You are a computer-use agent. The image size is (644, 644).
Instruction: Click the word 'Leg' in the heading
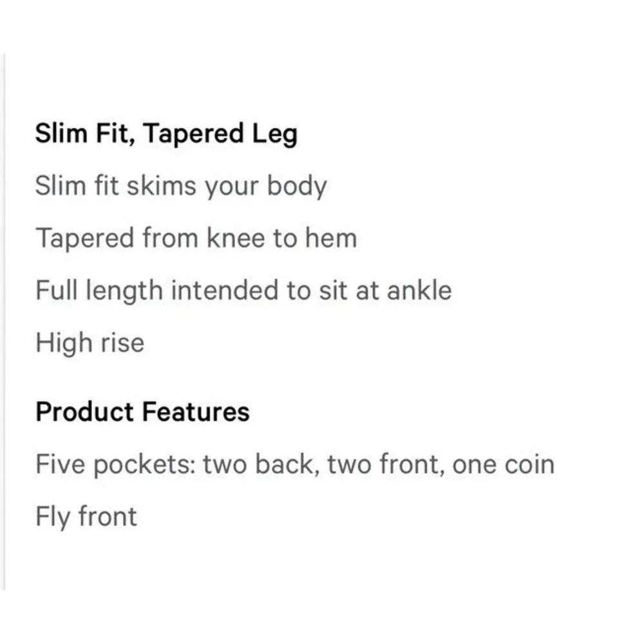[275, 135]
